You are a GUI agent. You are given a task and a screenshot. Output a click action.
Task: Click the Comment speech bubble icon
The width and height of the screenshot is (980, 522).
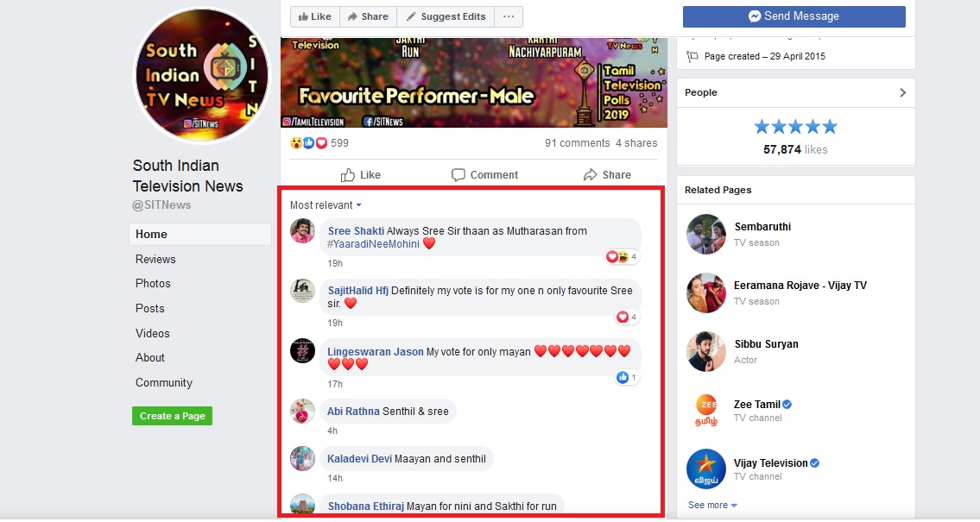tap(458, 175)
